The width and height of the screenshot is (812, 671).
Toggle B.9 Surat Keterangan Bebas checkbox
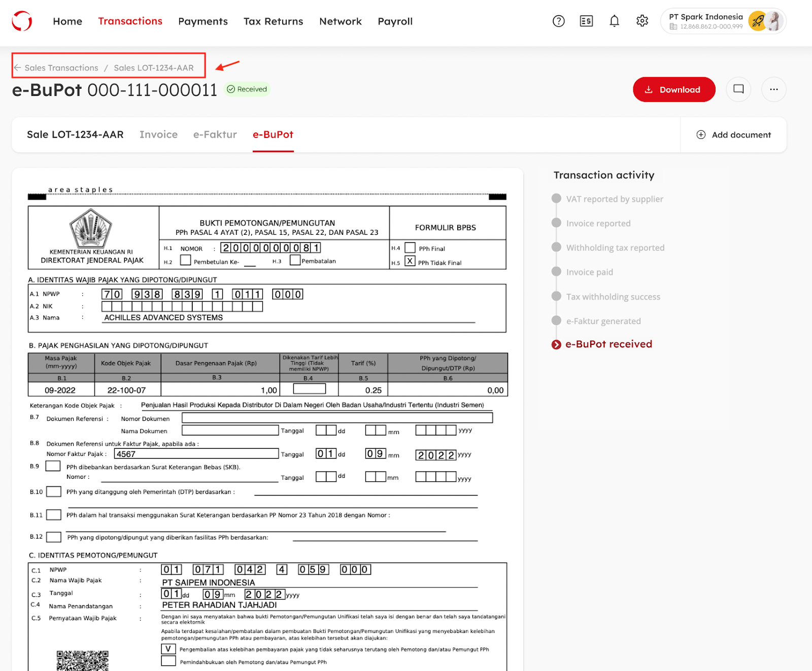[53, 466]
